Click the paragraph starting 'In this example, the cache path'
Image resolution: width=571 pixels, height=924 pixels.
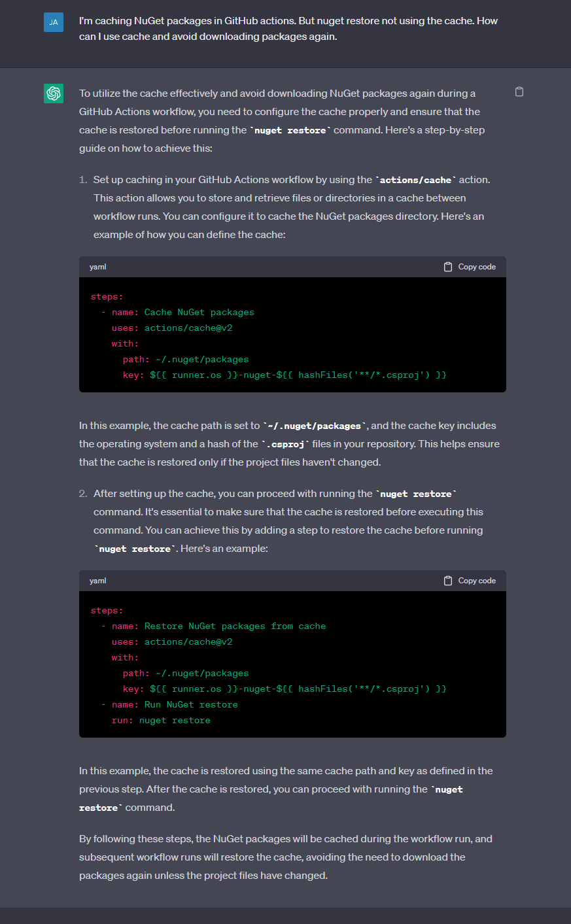pyautogui.click(x=289, y=444)
